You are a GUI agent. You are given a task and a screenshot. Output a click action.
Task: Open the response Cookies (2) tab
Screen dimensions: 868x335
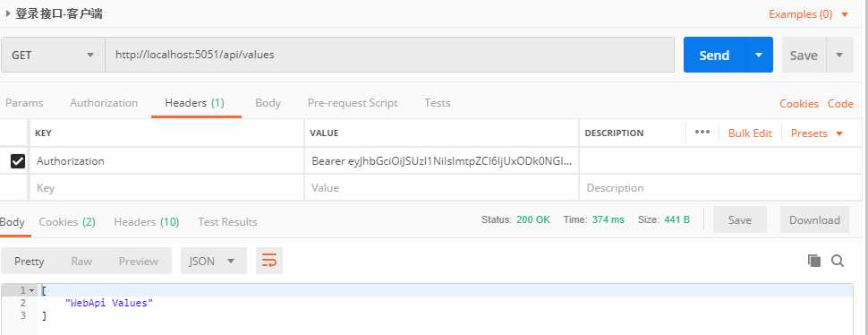pos(67,222)
